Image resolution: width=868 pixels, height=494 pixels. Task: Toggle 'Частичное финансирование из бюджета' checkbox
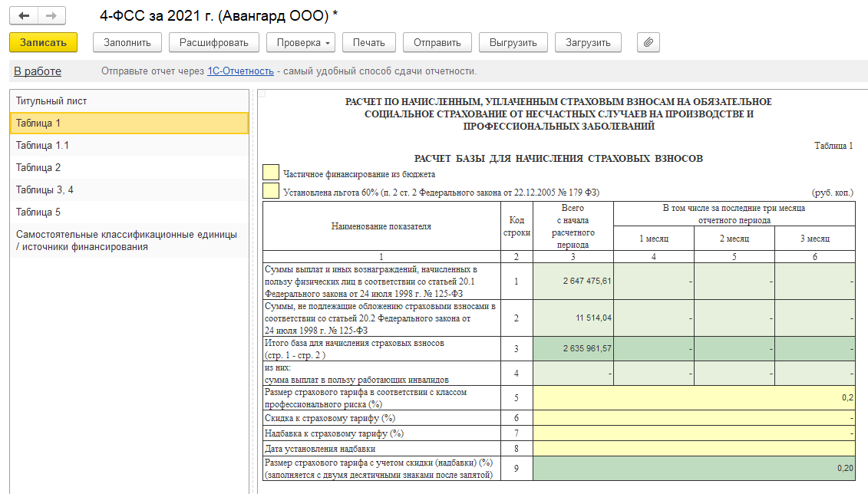pyautogui.click(x=271, y=173)
